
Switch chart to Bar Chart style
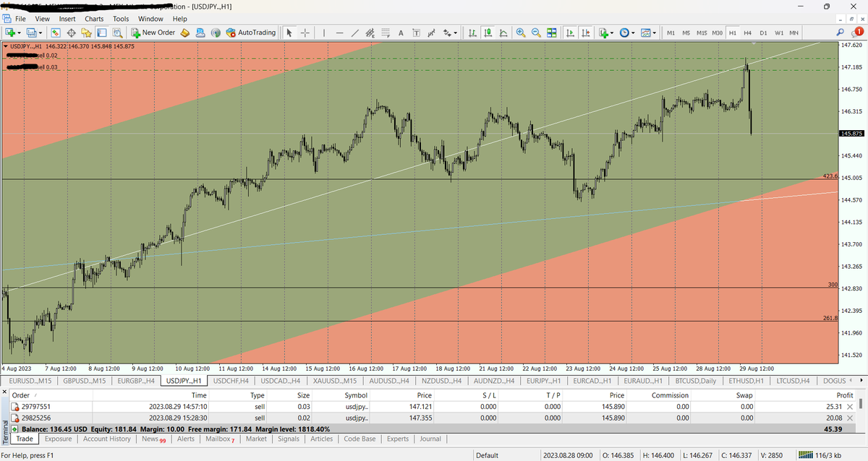coord(472,33)
